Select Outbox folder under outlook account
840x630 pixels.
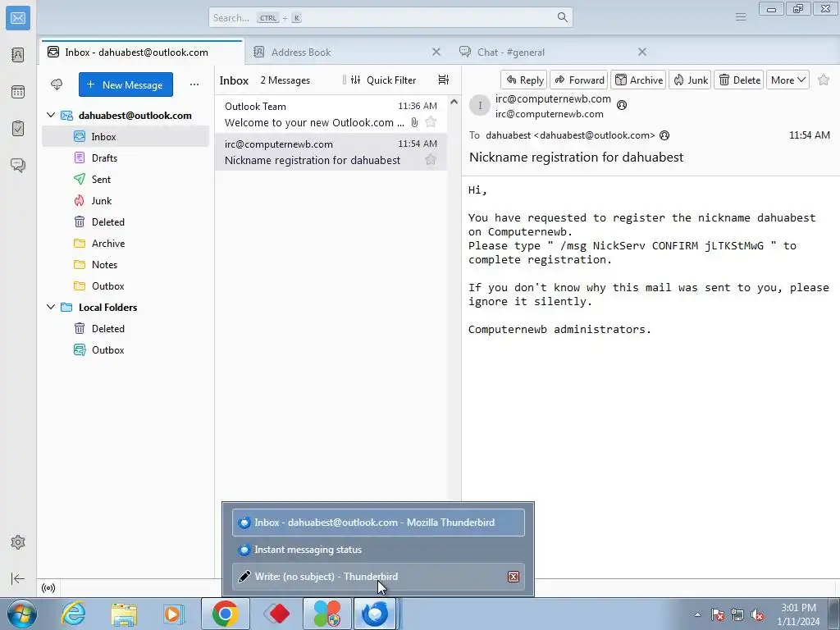pyautogui.click(x=126, y=286)
